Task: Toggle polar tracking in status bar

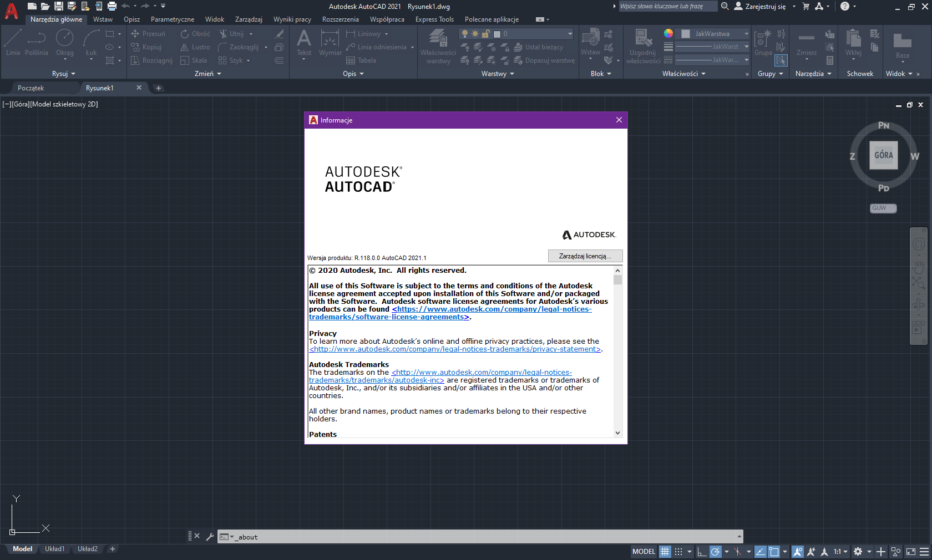Action: point(716,552)
